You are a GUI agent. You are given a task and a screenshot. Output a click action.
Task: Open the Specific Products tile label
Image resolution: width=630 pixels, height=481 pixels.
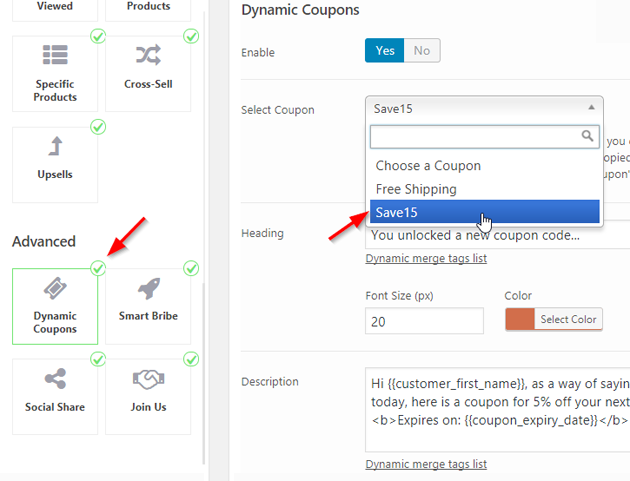55,90
